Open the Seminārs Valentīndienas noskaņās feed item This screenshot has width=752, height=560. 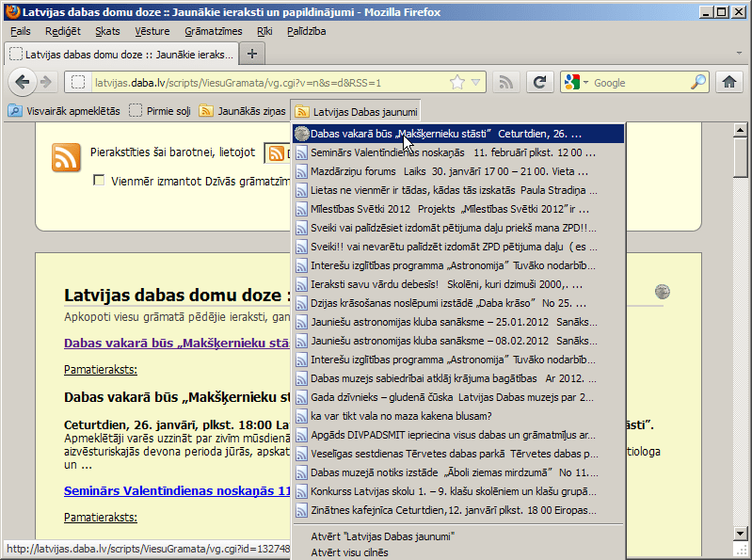point(458,153)
